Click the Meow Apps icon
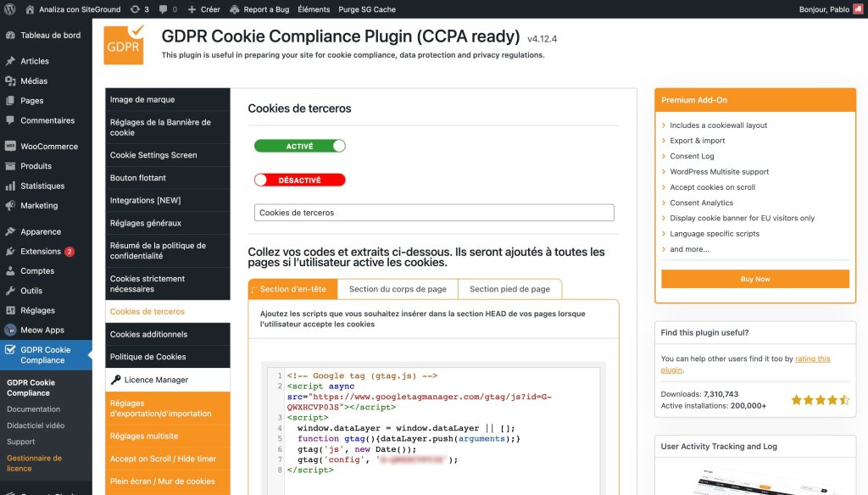Screen dimensions: 868x495 (x=10, y=330)
